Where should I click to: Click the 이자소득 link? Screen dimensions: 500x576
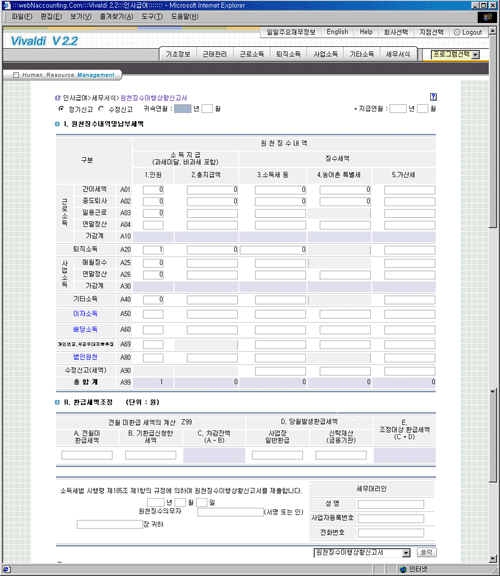coord(85,314)
